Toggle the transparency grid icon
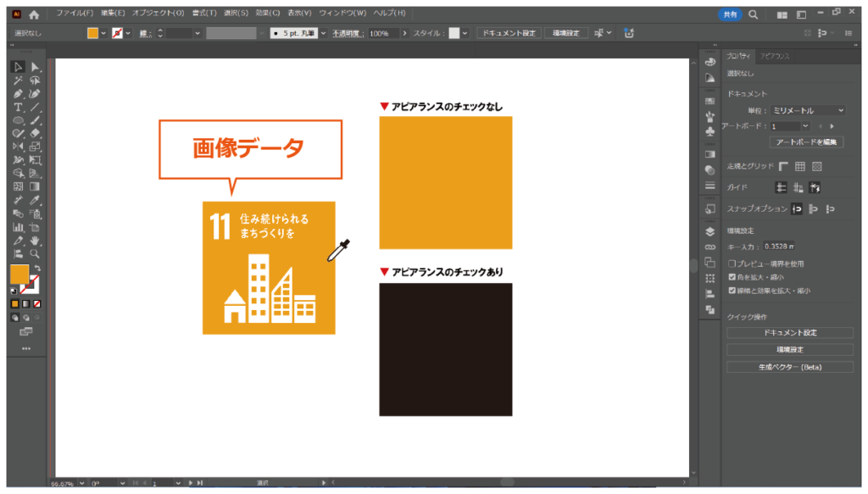 pyautogui.click(x=817, y=167)
